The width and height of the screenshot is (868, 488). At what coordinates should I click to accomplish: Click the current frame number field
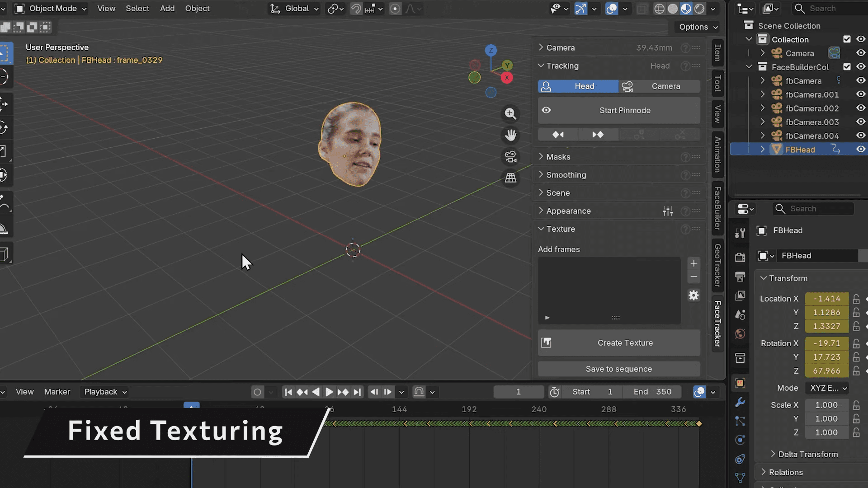pyautogui.click(x=519, y=392)
